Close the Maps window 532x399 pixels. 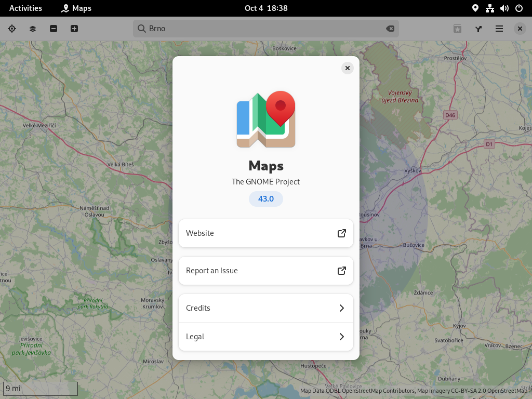(x=520, y=29)
